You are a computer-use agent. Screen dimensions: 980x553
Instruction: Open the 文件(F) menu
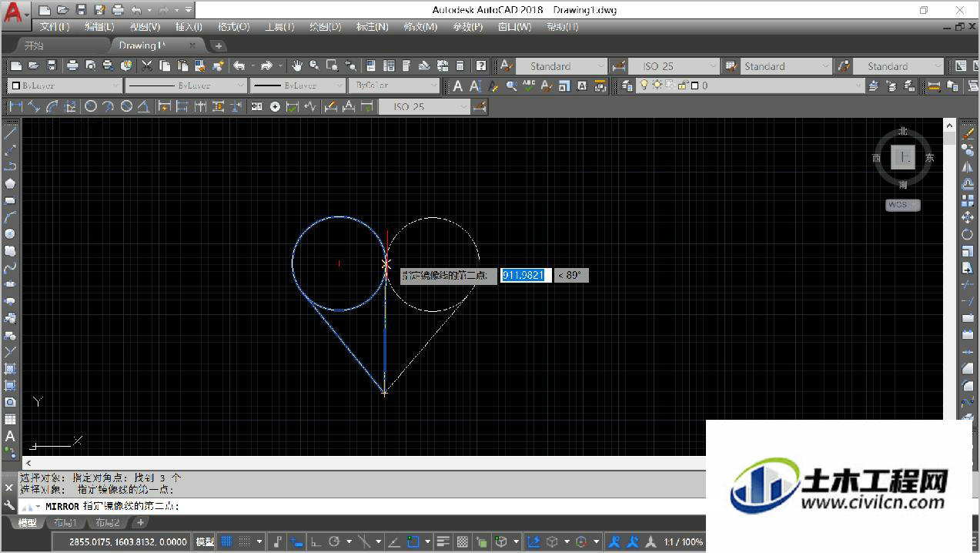[x=54, y=27]
